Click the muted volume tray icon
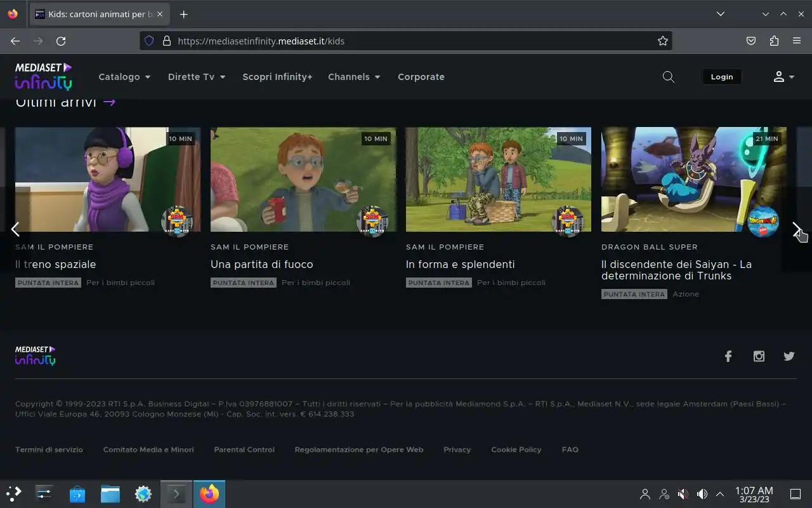 point(683,494)
